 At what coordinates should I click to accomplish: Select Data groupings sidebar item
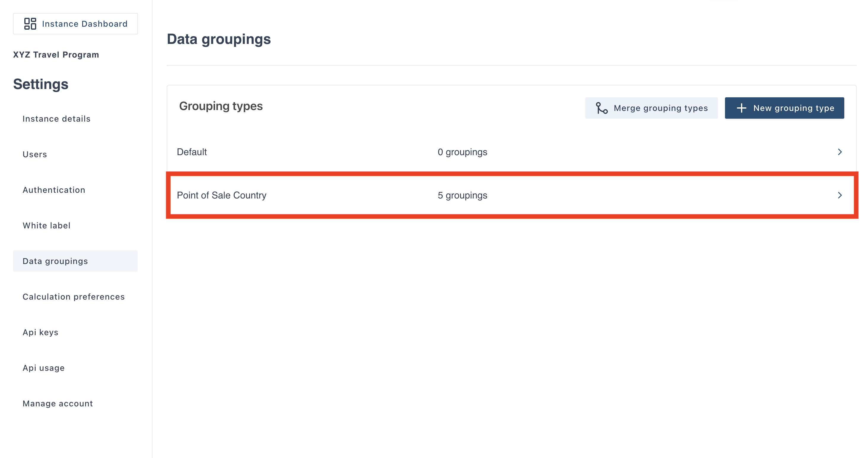coord(55,261)
